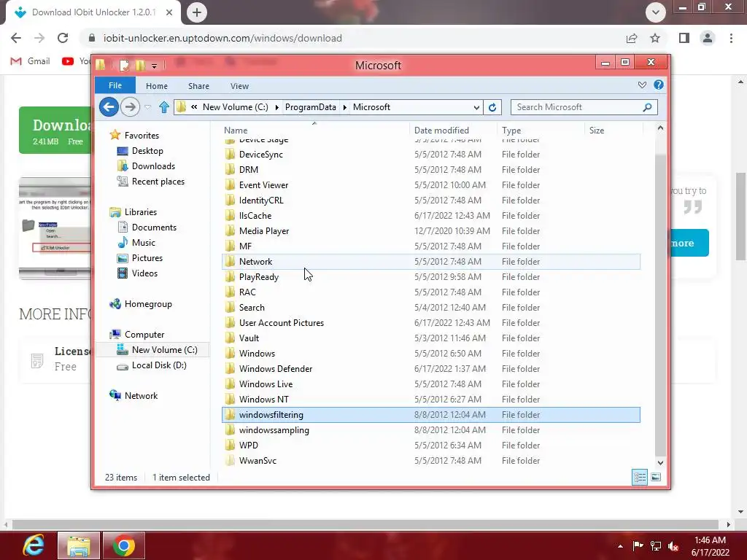747x560 pixels.
Task: Sort by Size column header
Action: (x=614, y=130)
